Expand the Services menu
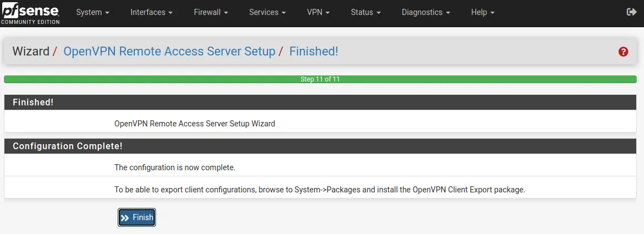Screen dimensions: 644x234 pos(269,12)
